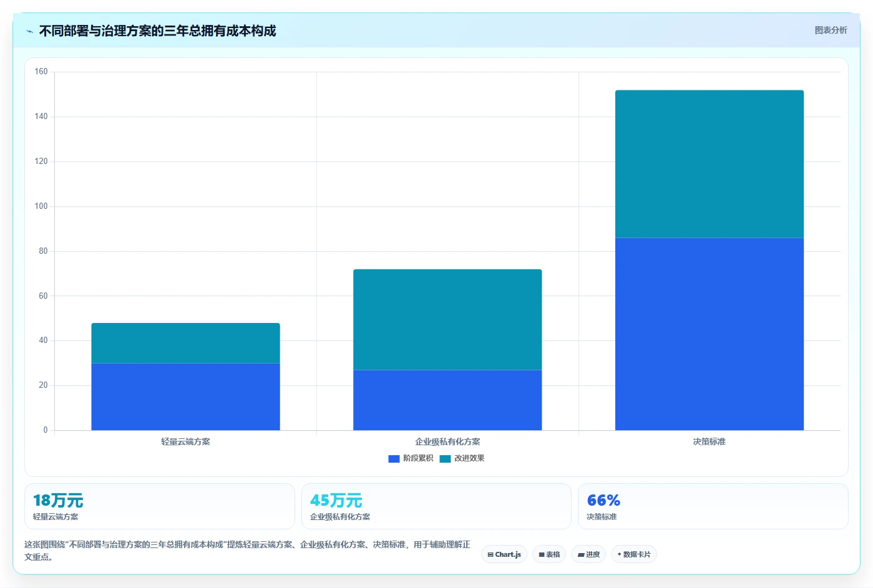This screenshot has width=873, height=588.
Task: Click the lightning icon beside the chart title
Action: pos(29,31)
